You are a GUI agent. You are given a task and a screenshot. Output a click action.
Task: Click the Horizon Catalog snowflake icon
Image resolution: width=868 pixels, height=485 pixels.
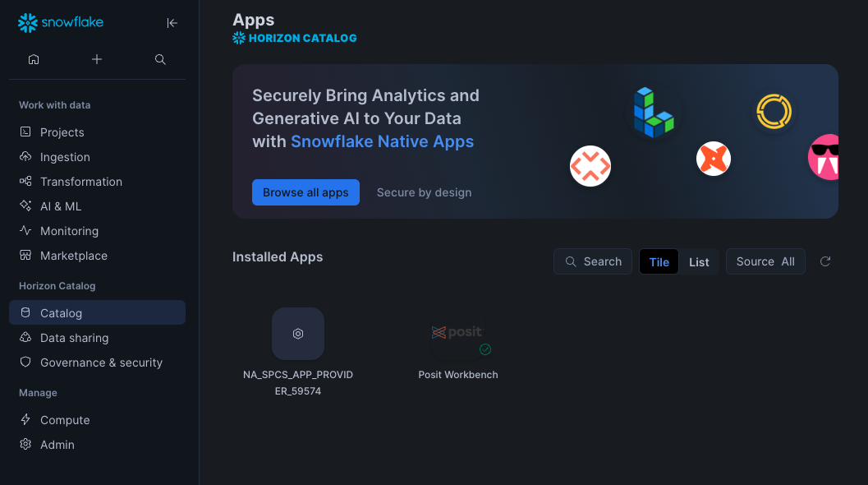click(x=239, y=38)
